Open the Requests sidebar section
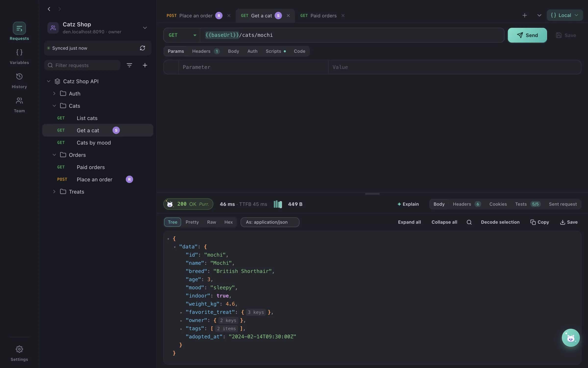This screenshot has width=588, height=368. coord(19,31)
